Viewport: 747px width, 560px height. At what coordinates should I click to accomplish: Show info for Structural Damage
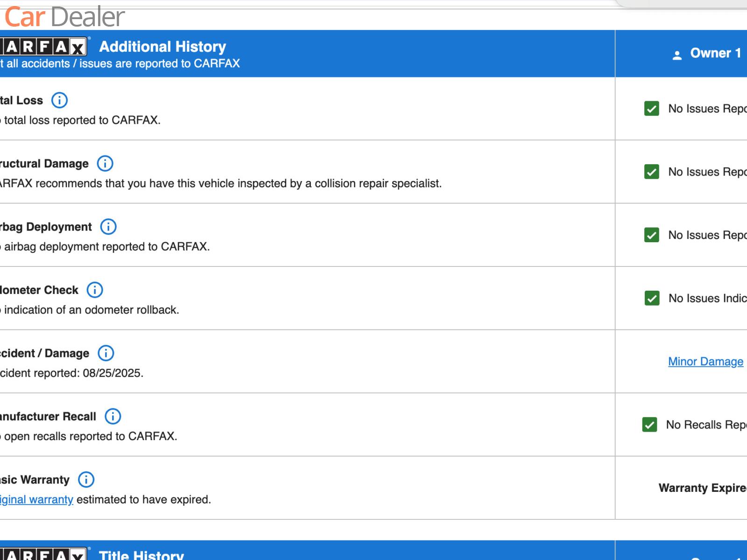click(x=105, y=163)
